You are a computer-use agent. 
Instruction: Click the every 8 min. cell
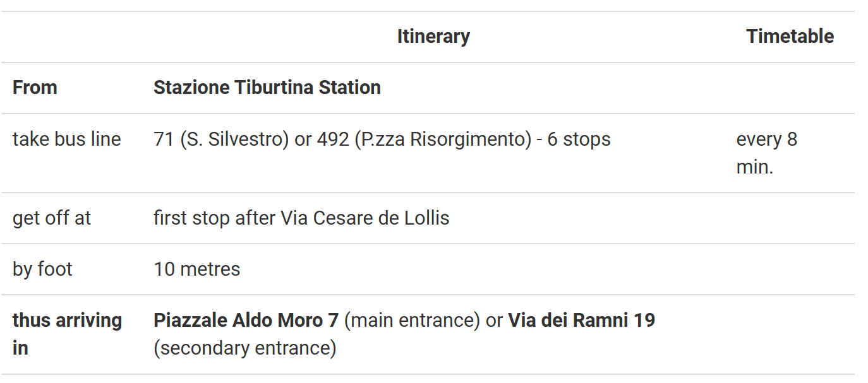pos(767,153)
